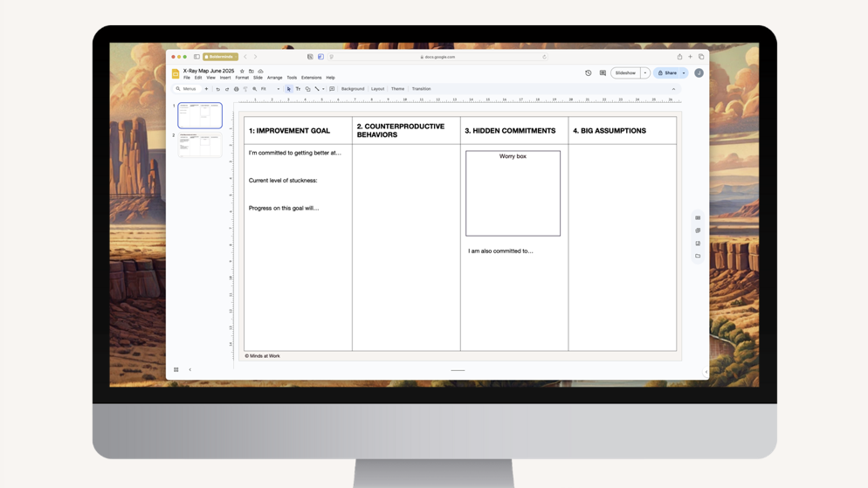Check the cloud save status icon

point(261,71)
